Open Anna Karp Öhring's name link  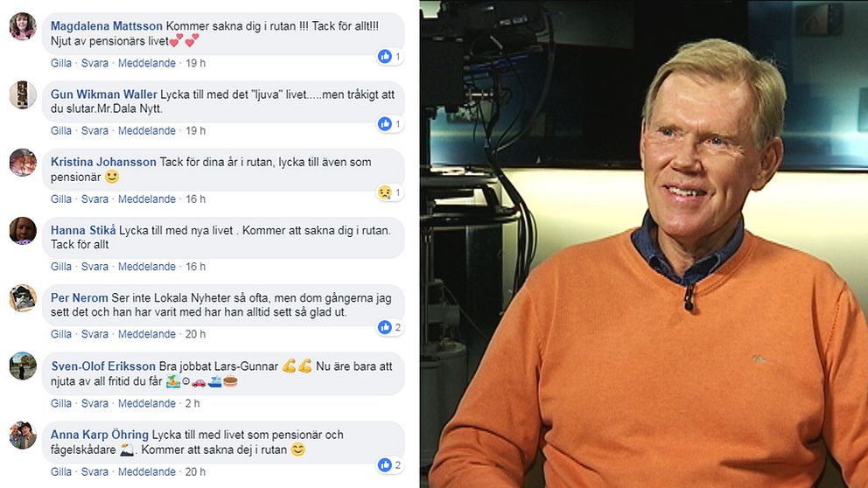[x=100, y=435]
